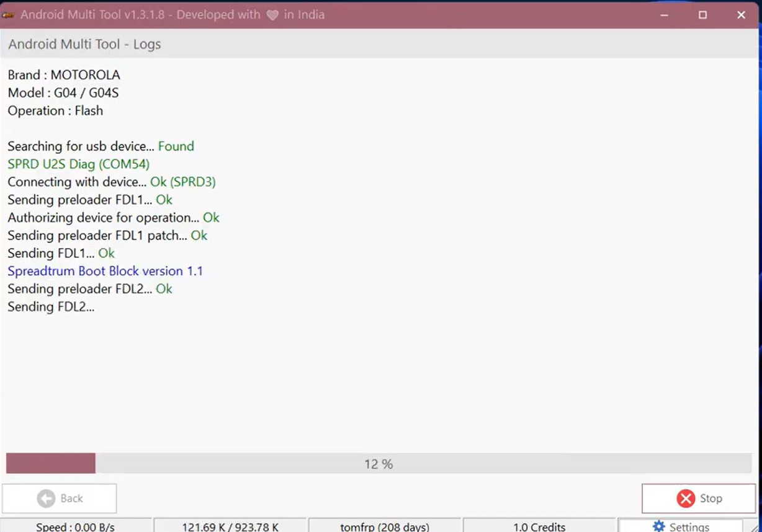The width and height of the screenshot is (762, 532).
Task: Click the Brand : MOTOROLA log entry
Action: 64,75
